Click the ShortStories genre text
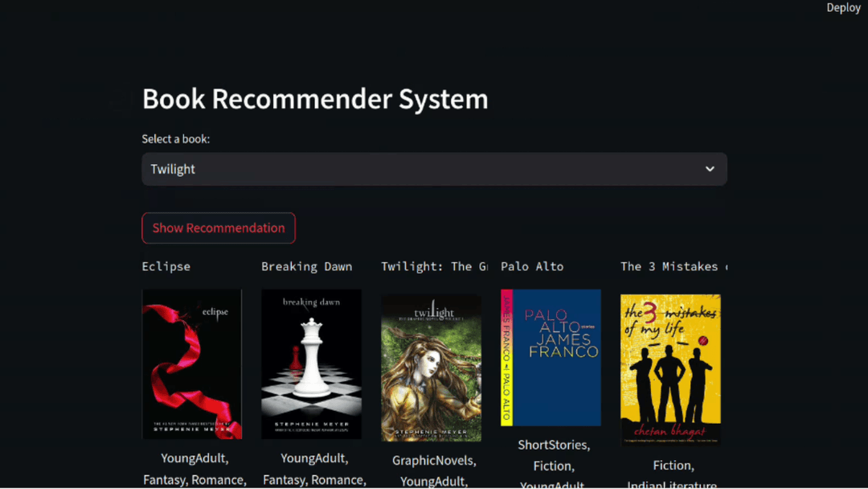The height and width of the screenshot is (489, 868). pos(554,445)
